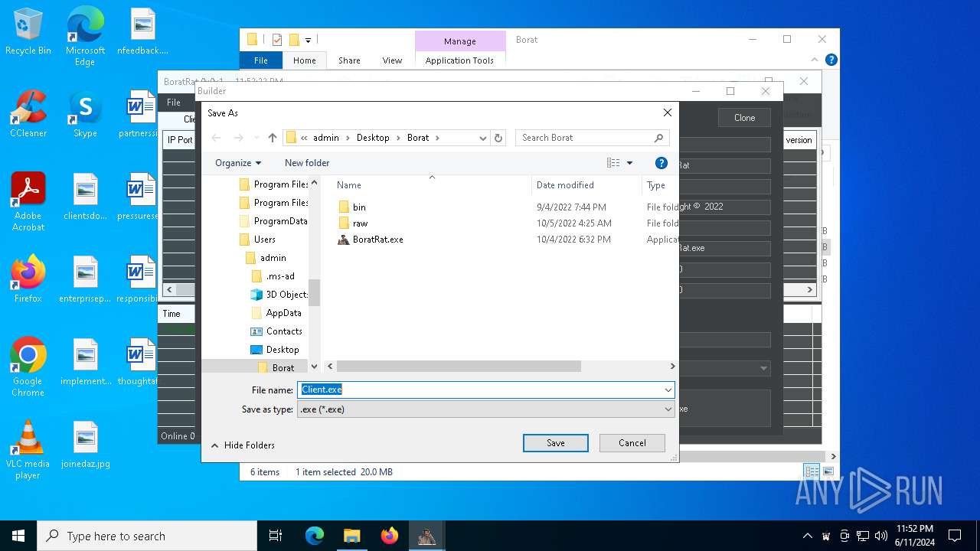The image size is (980, 551).
Task: Open the VLC media player shortcut
Action: click(28, 450)
